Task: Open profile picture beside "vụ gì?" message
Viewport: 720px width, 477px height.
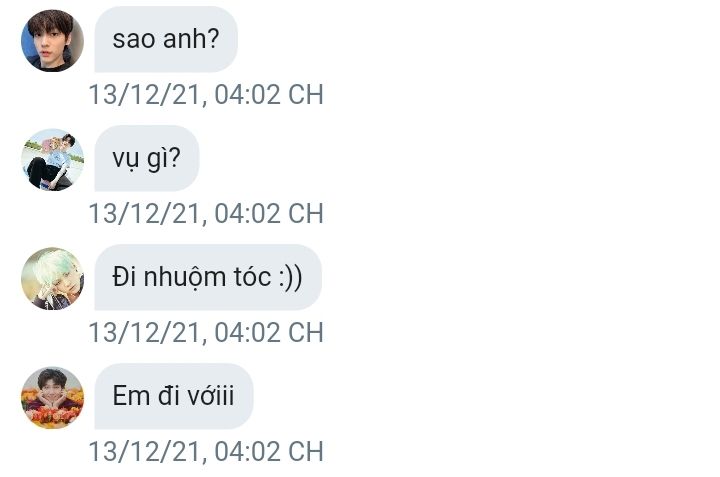Action: coord(52,159)
